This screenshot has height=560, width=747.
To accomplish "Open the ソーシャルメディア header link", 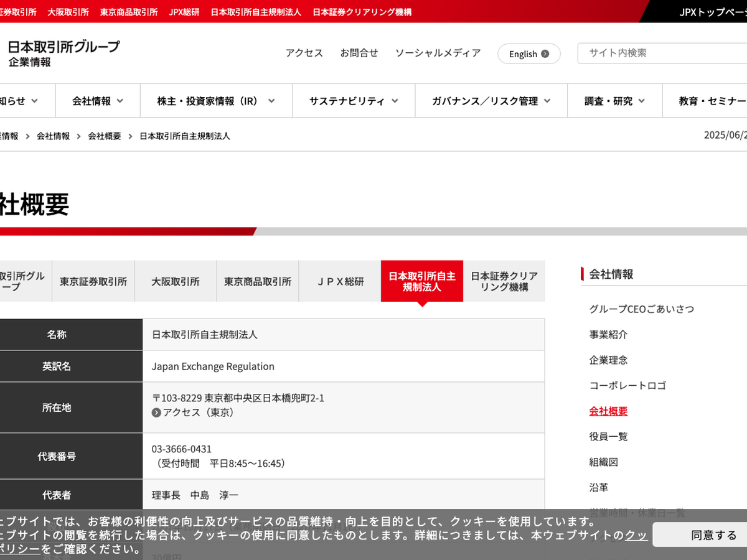I will [x=438, y=54].
